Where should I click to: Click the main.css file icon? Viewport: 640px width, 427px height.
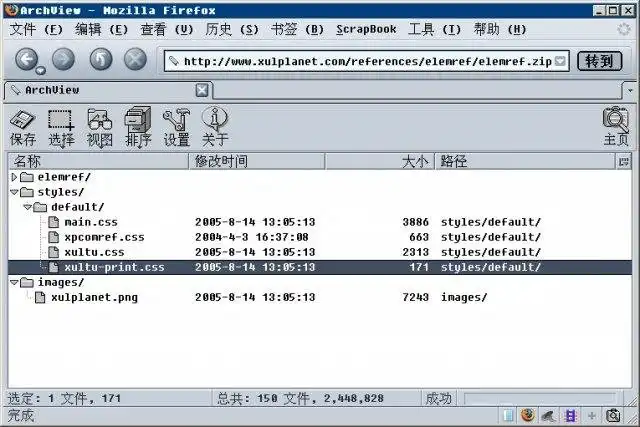(x=53, y=222)
